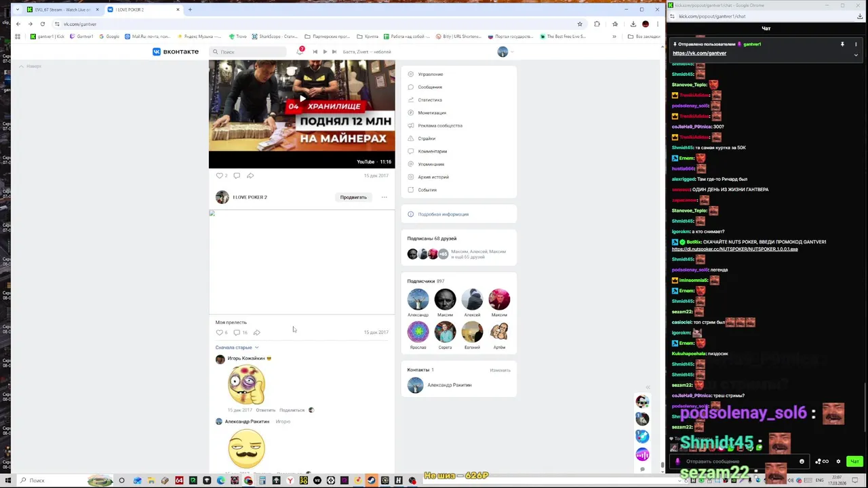Open subscriber Ярослав avatar

(x=418, y=332)
